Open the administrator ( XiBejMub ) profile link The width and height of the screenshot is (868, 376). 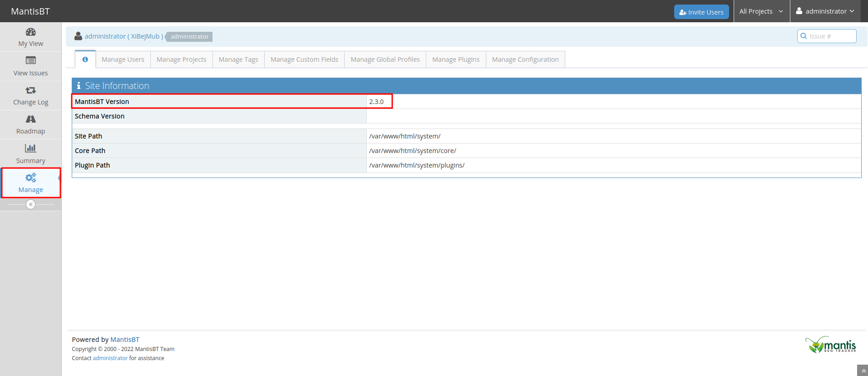124,36
